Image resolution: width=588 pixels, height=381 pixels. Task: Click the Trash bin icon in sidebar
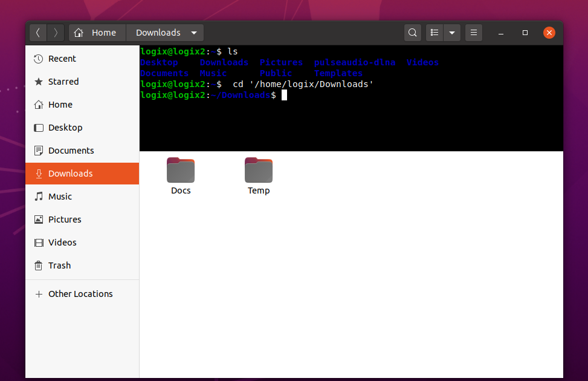38,265
